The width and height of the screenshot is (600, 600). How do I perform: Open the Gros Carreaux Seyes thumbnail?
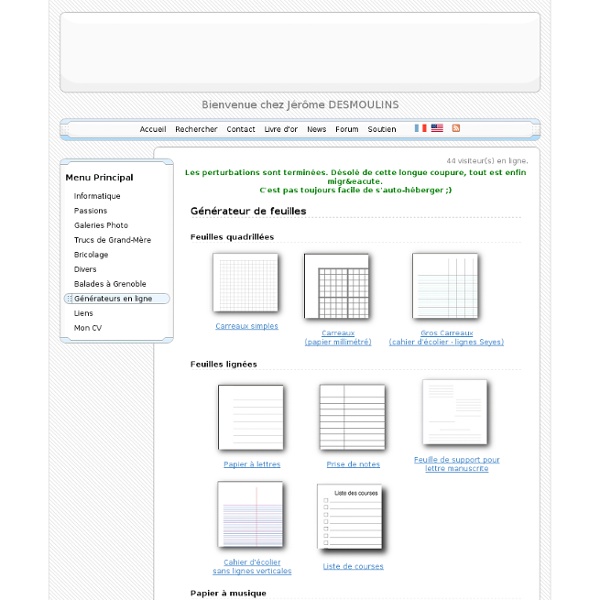pos(445,286)
